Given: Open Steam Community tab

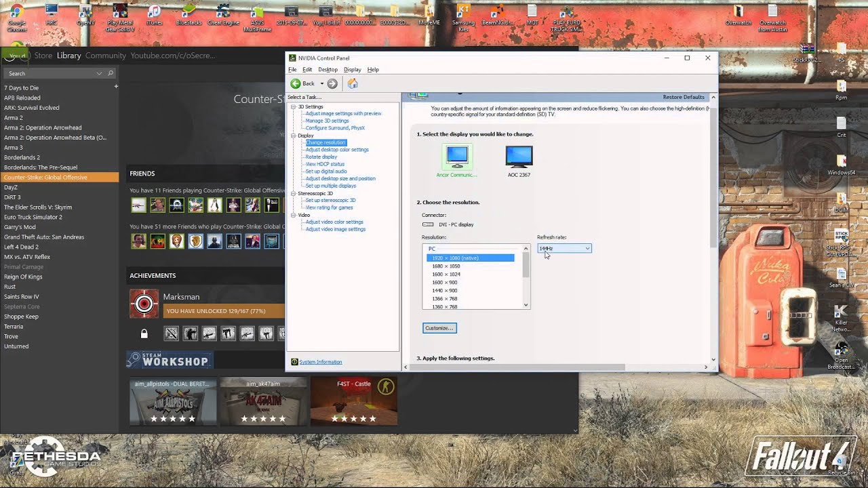Looking at the screenshot, I should click(x=106, y=56).
